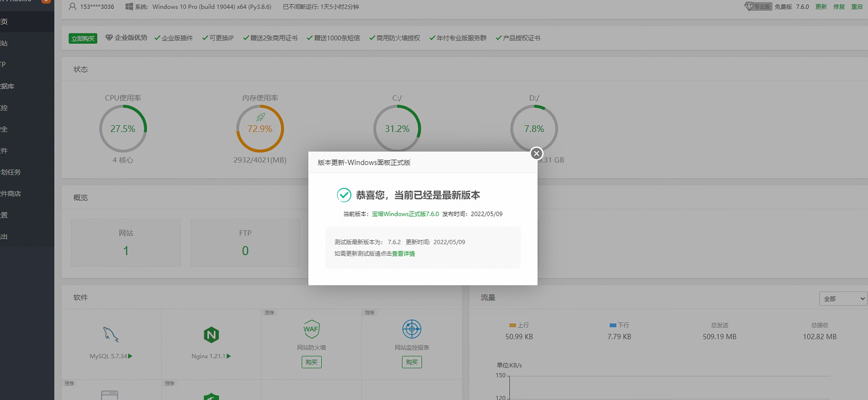Click the 重启 link in the top bar

pos(857,7)
